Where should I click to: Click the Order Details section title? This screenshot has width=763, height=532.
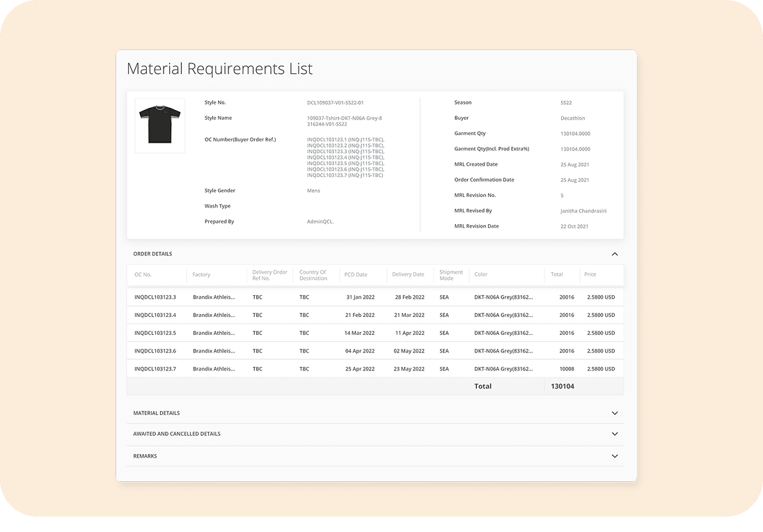click(152, 254)
